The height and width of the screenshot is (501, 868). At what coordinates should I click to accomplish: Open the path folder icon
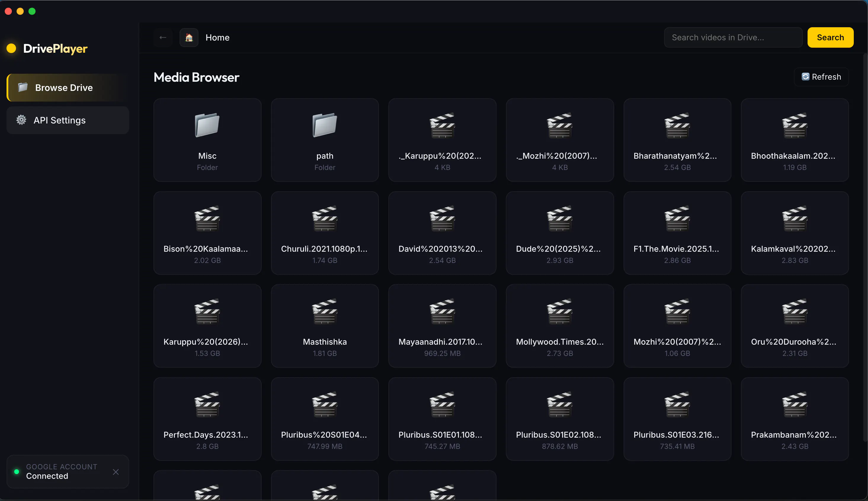(325, 125)
